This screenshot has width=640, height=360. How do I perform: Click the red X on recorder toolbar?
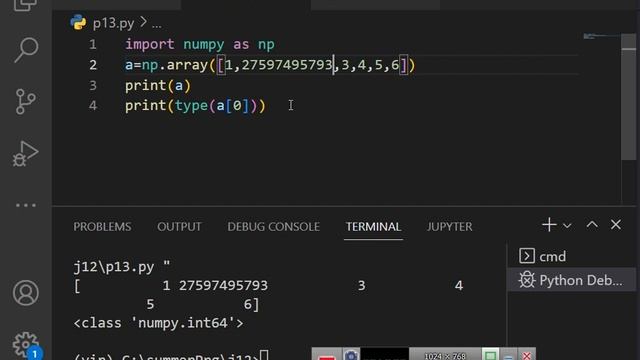pyautogui.click(x=527, y=356)
